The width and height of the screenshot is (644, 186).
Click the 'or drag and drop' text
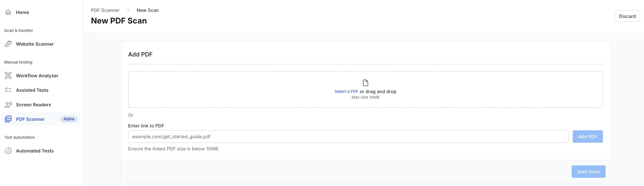click(x=378, y=92)
